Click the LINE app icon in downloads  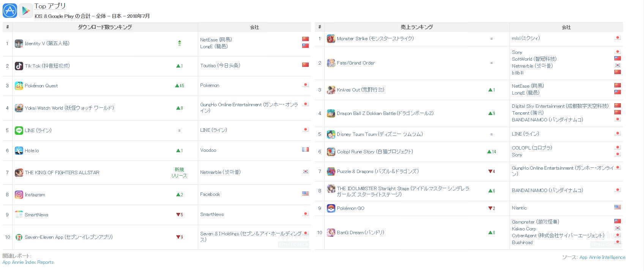(19, 131)
